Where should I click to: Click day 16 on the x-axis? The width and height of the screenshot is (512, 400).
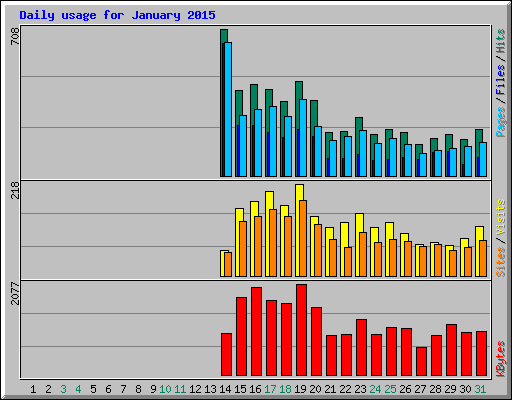click(255, 389)
